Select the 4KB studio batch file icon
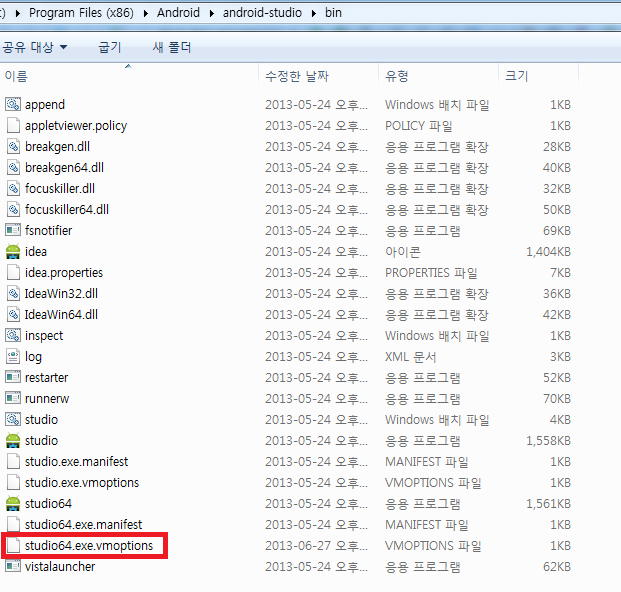 13,419
